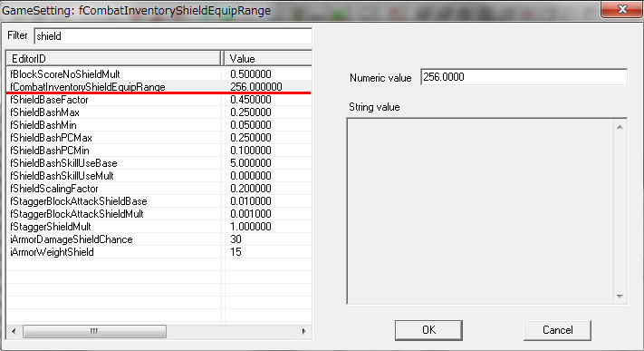Select the fStaggerBlockAttackShieldBase setting
This screenshot has height=351, width=644.
click(159, 201)
